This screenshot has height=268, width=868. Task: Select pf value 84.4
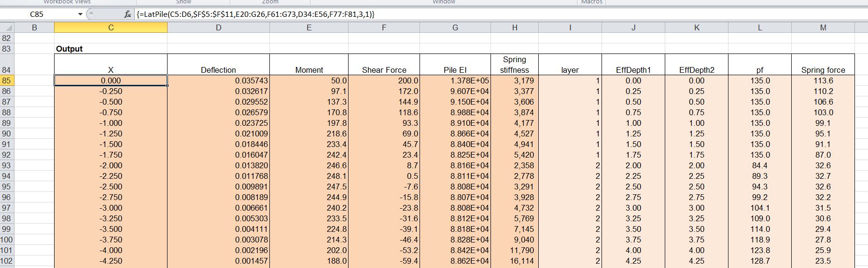(x=759, y=165)
